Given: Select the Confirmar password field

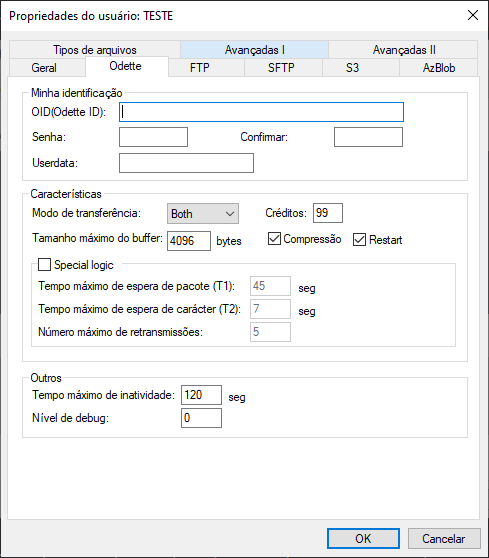Looking at the screenshot, I should click(x=368, y=137).
